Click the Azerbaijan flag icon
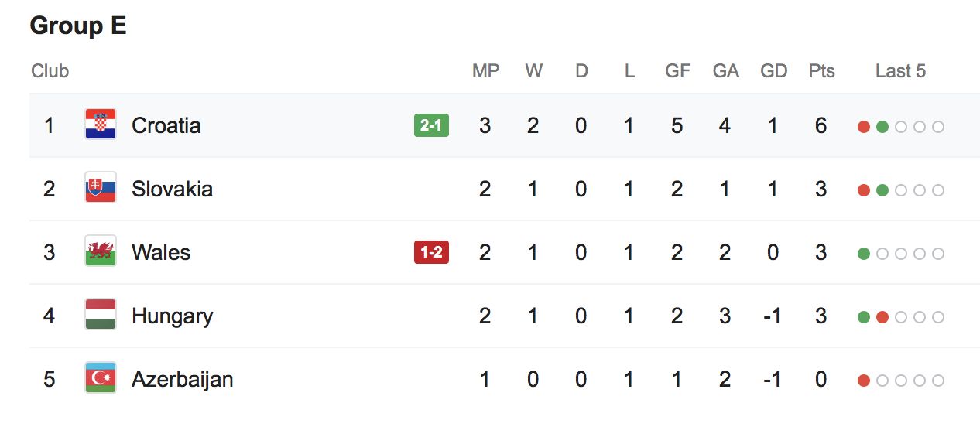980x444 pixels. click(x=101, y=378)
